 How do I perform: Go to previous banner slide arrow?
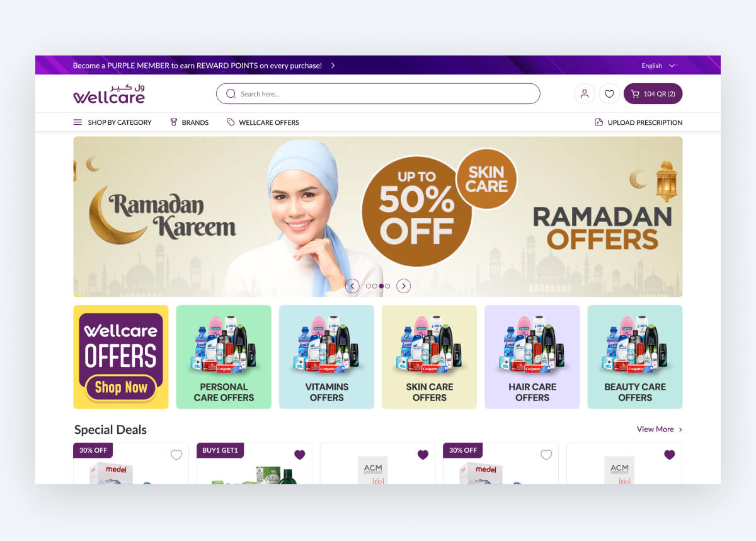353,286
